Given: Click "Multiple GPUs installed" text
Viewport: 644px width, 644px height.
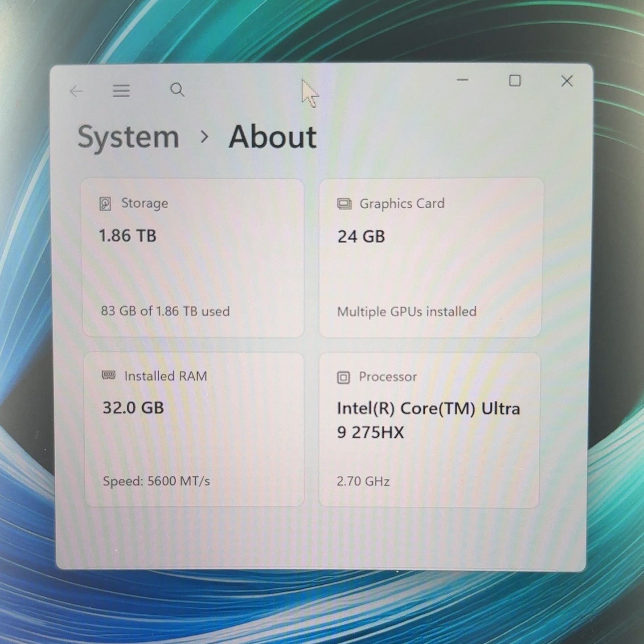Looking at the screenshot, I should (x=407, y=312).
